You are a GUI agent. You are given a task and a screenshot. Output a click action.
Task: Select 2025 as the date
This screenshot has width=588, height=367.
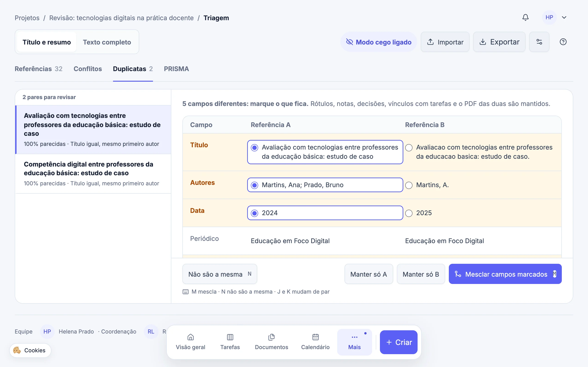coord(409,213)
